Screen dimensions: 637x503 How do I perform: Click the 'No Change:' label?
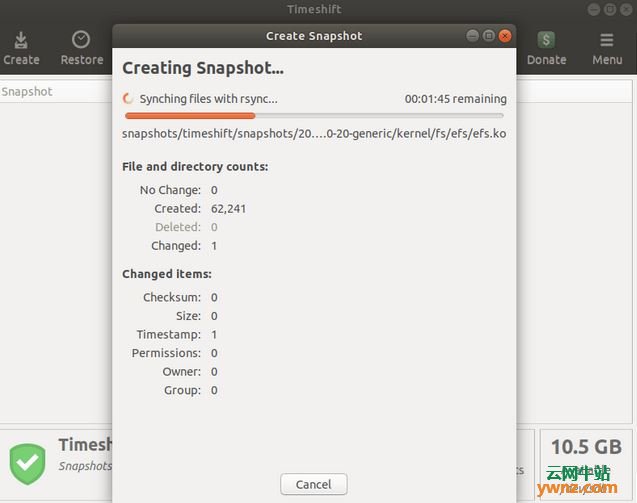coord(170,190)
